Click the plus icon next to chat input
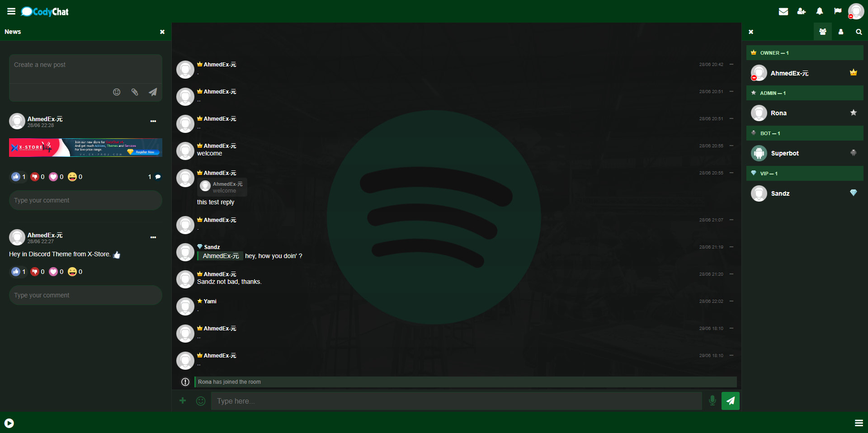 183,400
